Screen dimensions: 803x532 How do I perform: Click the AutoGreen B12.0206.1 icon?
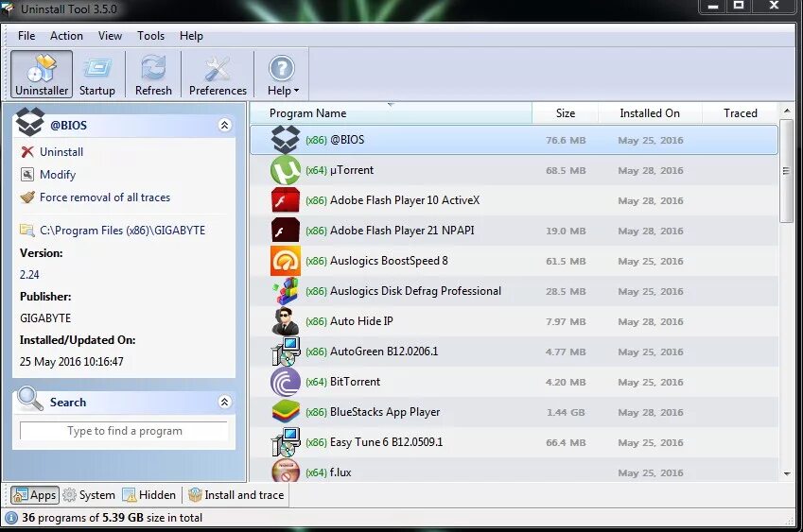point(286,352)
